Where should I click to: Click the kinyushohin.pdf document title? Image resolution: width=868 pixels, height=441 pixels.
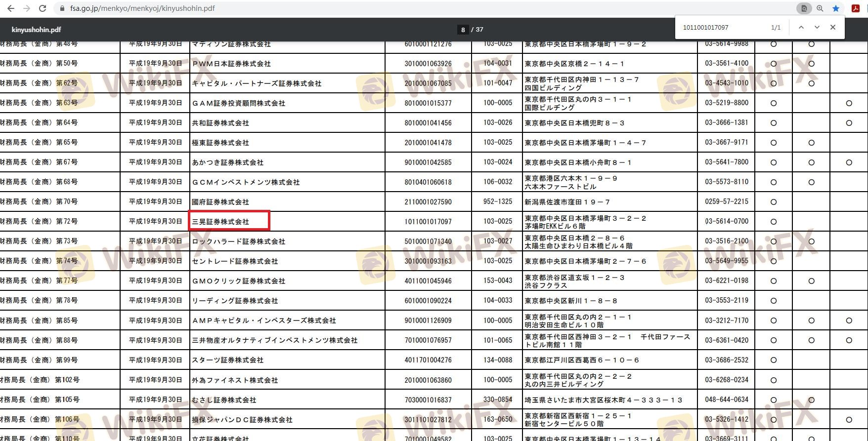[x=37, y=30]
